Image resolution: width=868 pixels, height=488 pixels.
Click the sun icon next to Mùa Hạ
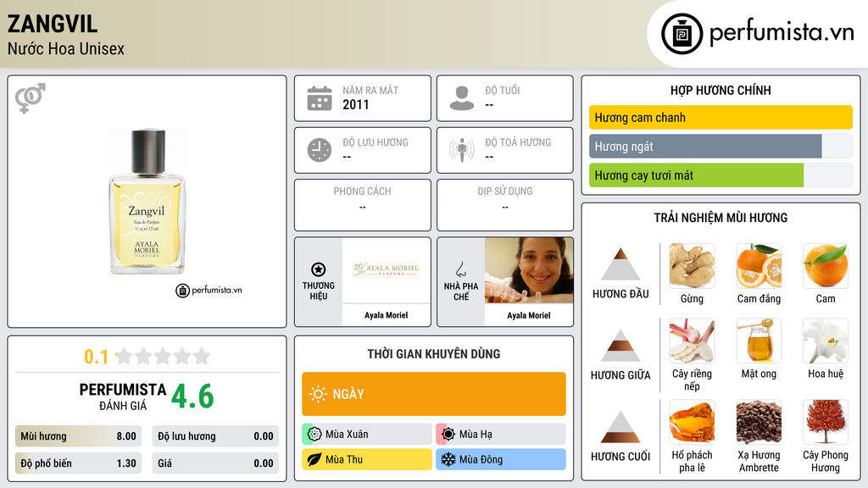(448, 434)
